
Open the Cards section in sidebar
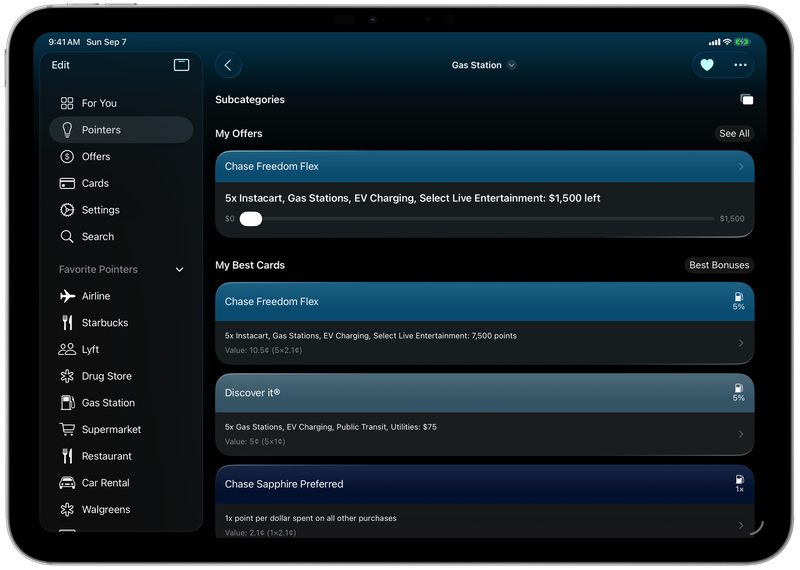pyautogui.click(x=121, y=183)
